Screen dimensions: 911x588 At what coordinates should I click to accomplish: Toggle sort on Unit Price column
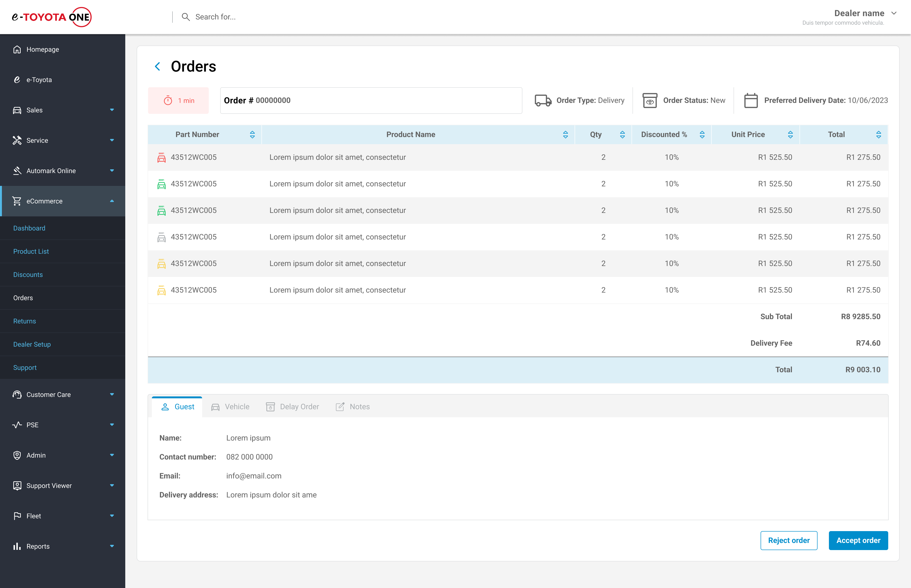[x=790, y=134]
